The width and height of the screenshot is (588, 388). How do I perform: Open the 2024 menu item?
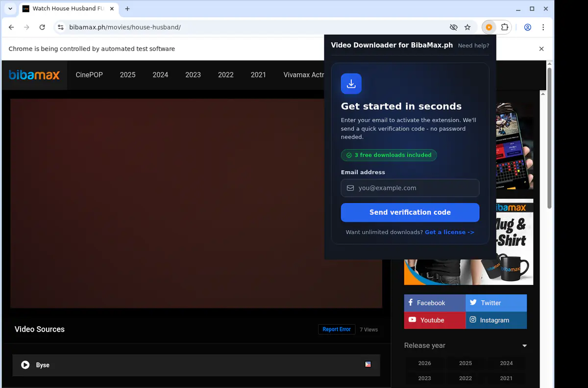pyautogui.click(x=160, y=75)
